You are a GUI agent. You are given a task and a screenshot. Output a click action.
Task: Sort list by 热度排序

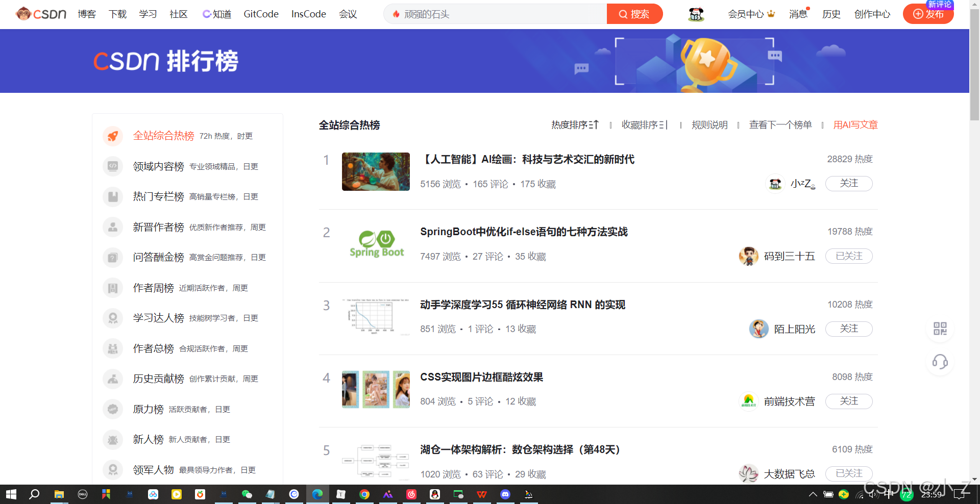[575, 125]
